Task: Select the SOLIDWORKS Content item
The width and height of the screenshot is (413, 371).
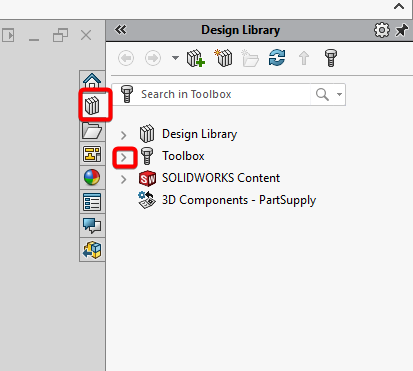Action: [x=221, y=178]
